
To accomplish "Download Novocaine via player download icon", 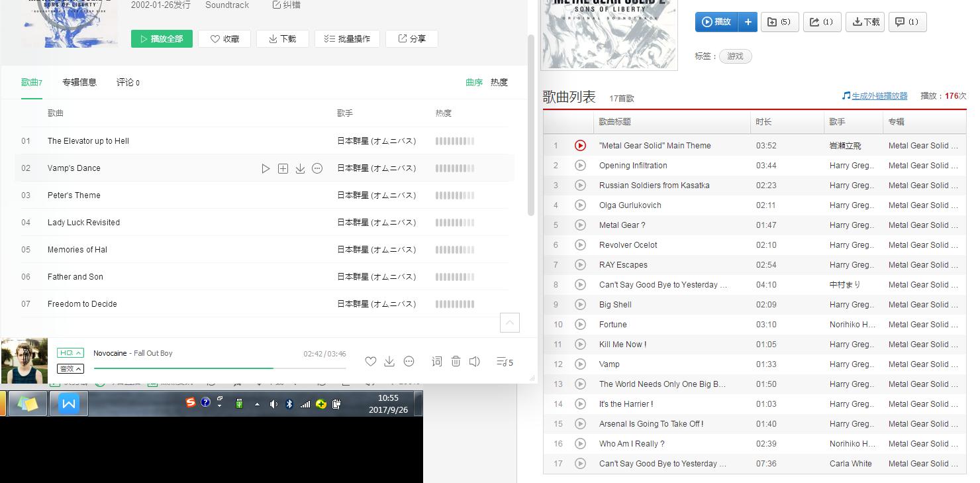I will 389,361.
